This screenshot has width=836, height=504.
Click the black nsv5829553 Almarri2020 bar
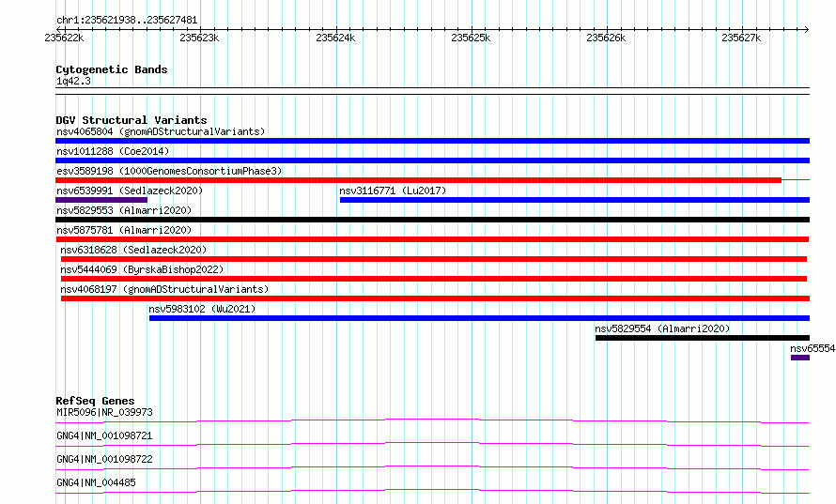432,220
